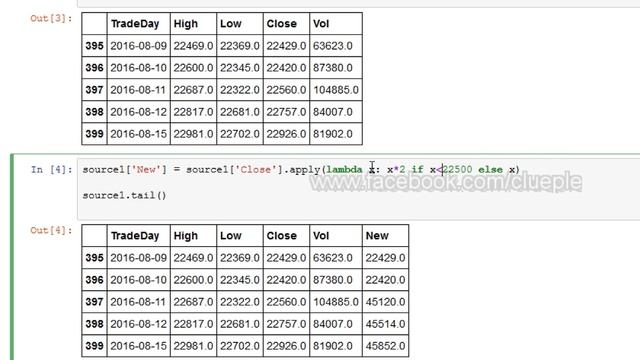Select the Vol header in Out[4] table
This screenshot has height=360, width=640.
coord(321,236)
